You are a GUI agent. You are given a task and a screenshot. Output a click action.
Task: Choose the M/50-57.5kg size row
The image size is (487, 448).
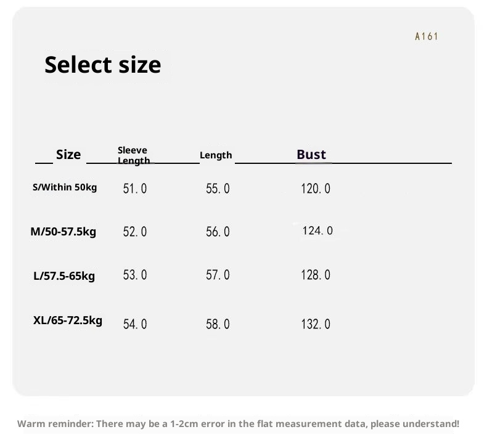click(x=63, y=232)
